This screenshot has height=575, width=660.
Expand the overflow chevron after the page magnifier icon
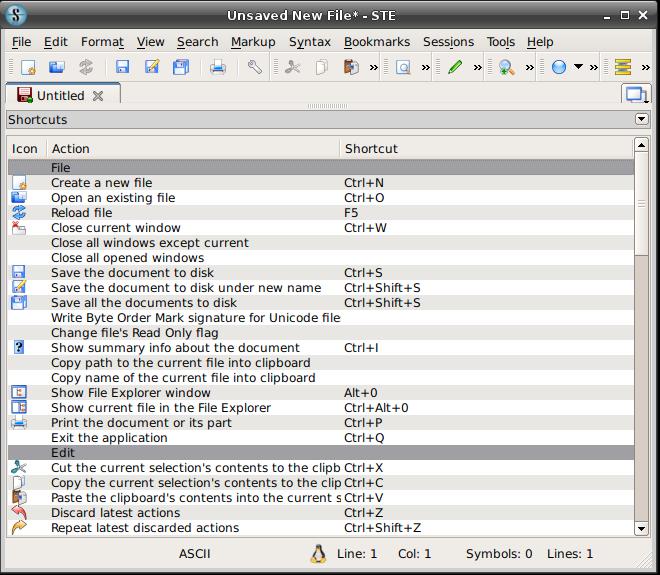pyautogui.click(x=426, y=67)
